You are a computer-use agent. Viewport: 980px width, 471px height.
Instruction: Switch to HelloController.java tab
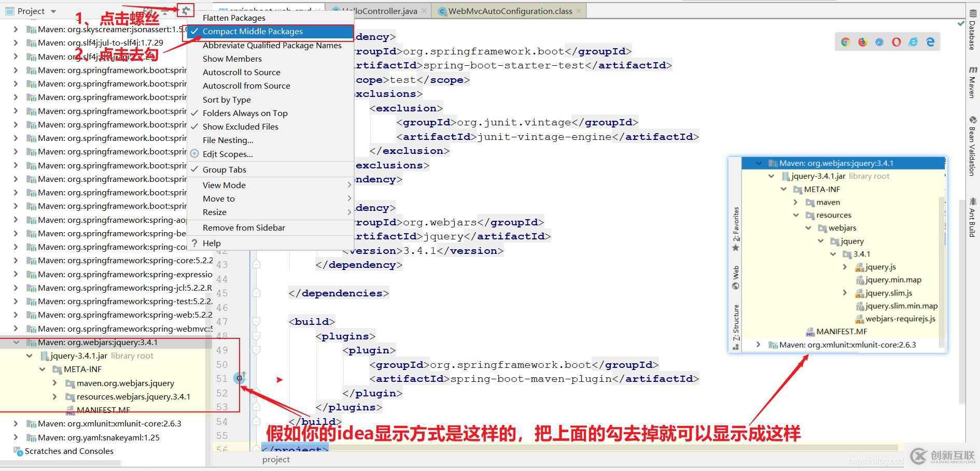[x=380, y=11]
